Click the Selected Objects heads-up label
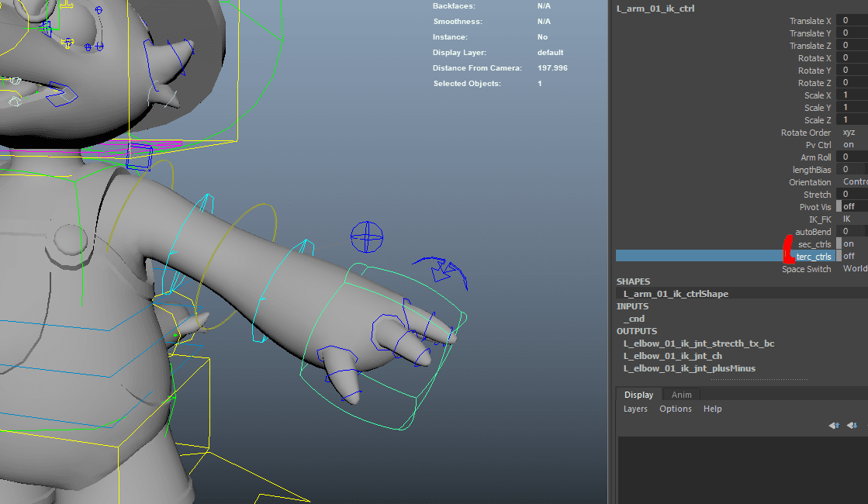This screenshot has height=504, width=868. click(x=467, y=84)
